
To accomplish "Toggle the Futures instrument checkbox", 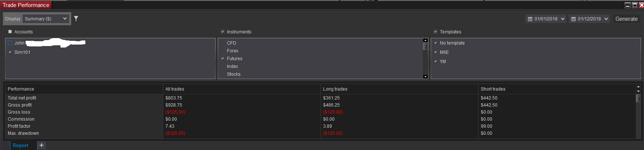I will (x=223, y=59).
